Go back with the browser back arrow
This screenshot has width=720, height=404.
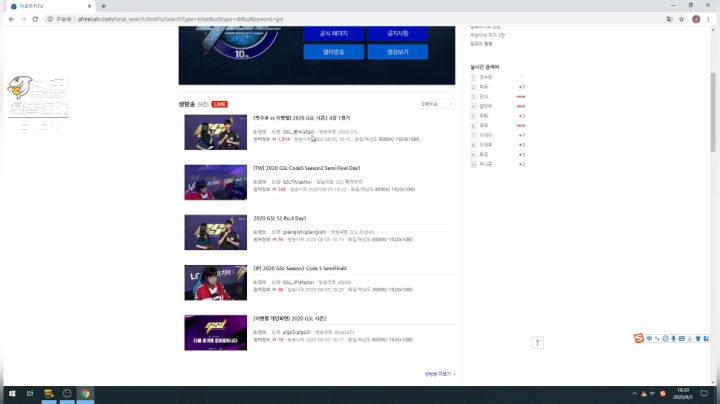point(11,19)
